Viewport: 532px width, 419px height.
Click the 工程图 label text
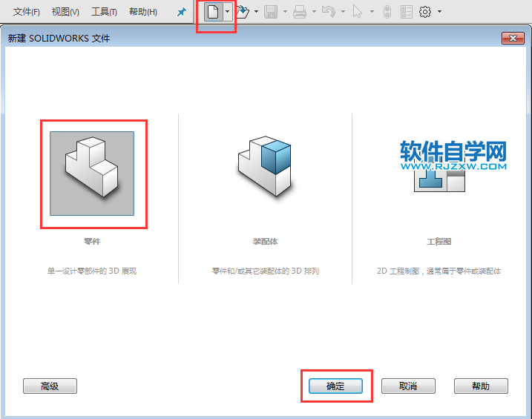point(439,241)
